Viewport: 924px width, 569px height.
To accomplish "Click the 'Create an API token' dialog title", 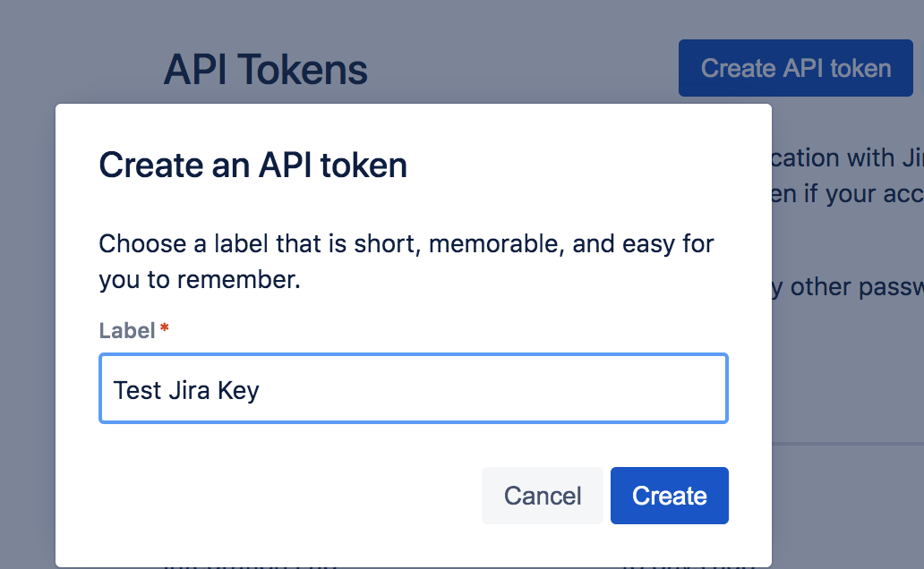I will 252,165.
